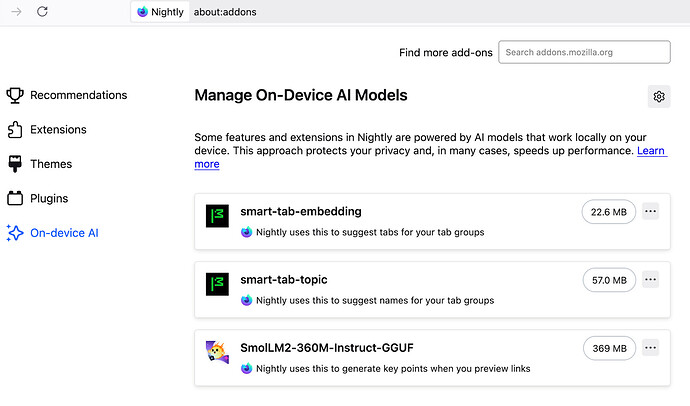Image resolution: width=690 pixels, height=406 pixels.
Task: Click Nightly icon beside suggest names text
Action: click(246, 300)
